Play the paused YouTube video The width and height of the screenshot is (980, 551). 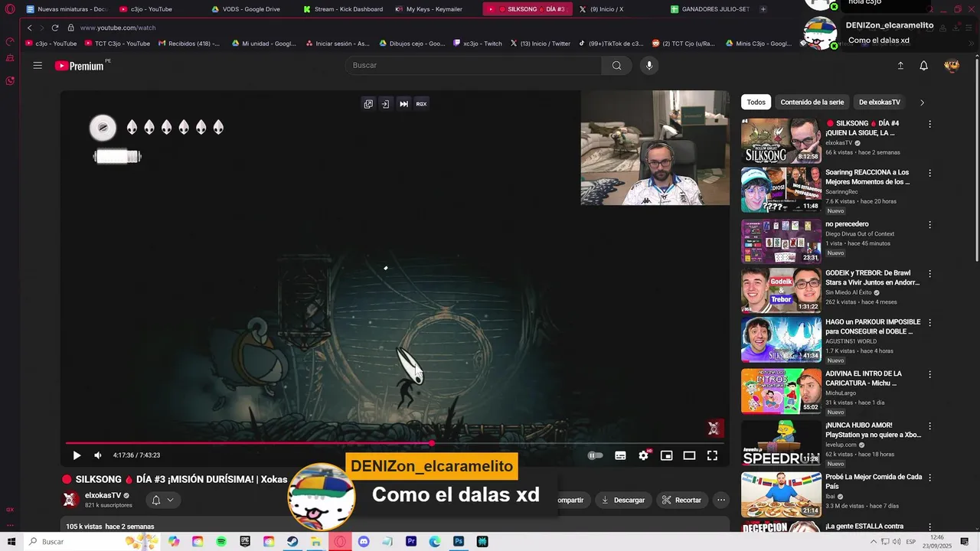77,455
